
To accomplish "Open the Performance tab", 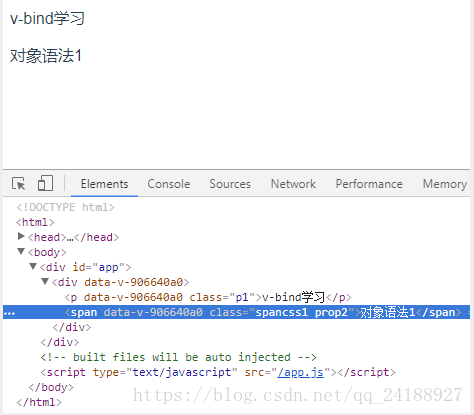I will click(369, 184).
